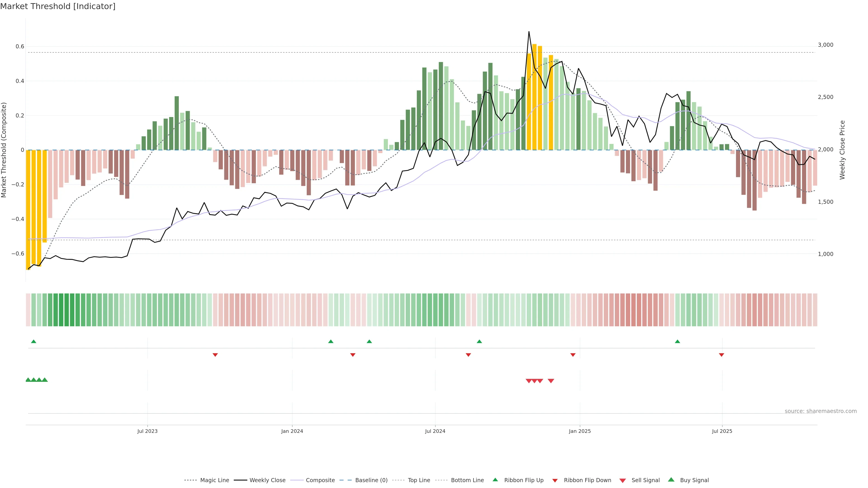Click the Buy Signal legend triangle icon

pos(671,480)
